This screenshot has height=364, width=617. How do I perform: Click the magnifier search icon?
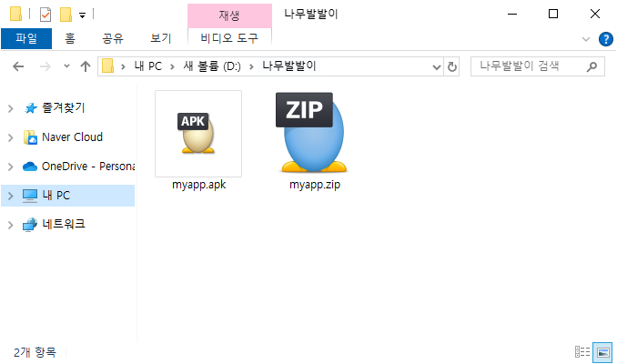click(x=592, y=67)
